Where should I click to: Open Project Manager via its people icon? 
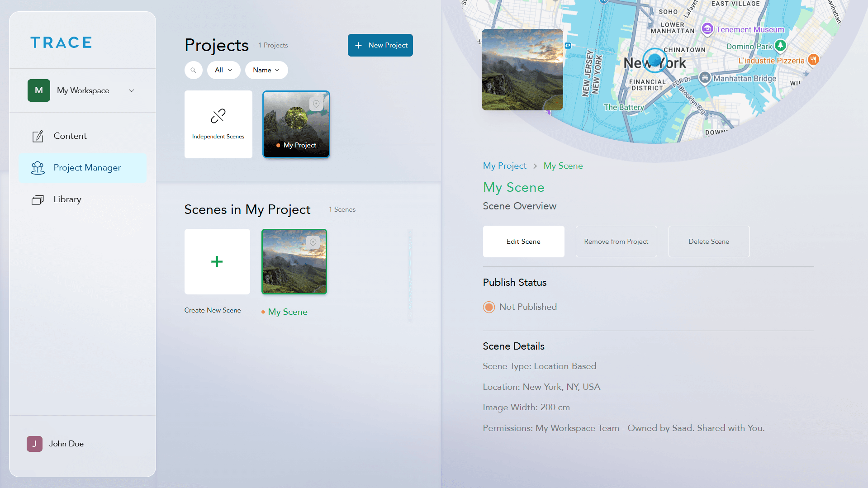[38, 168]
